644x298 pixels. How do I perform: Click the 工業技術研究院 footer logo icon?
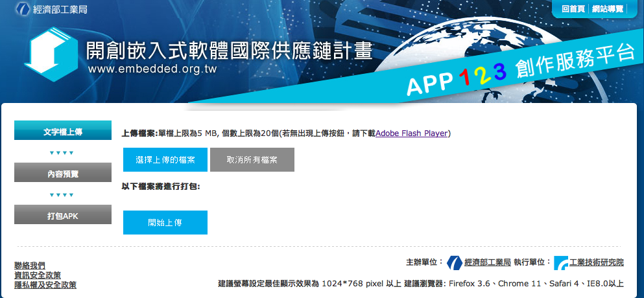tap(560, 263)
